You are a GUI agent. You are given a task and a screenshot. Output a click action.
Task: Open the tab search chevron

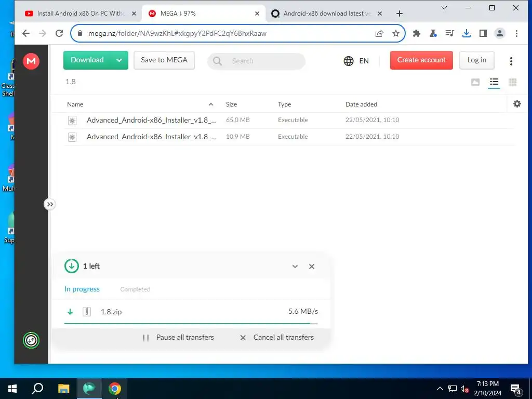tap(444, 8)
